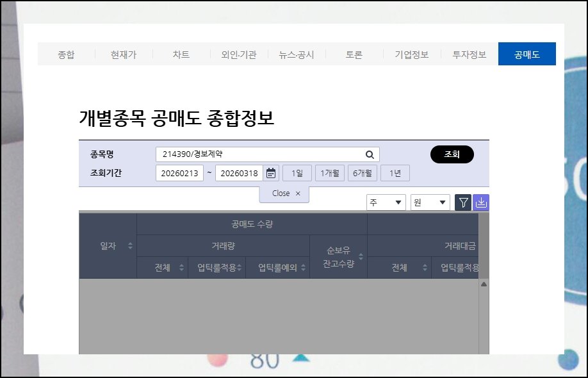Viewport: 588px width, 378px height.
Task: Click the search magnifier icon in stock field
Action: 370,154
